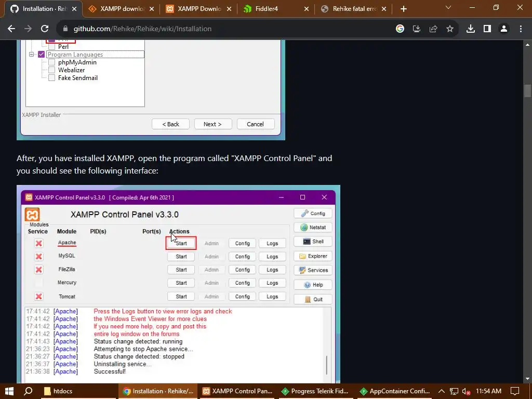Reload the GitHub wiki page
This screenshot has width=532, height=399.
click(x=45, y=29)
